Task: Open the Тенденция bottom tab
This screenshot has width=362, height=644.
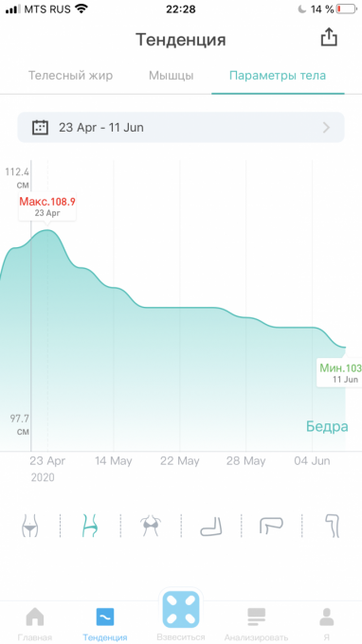Action: (105, 624)
